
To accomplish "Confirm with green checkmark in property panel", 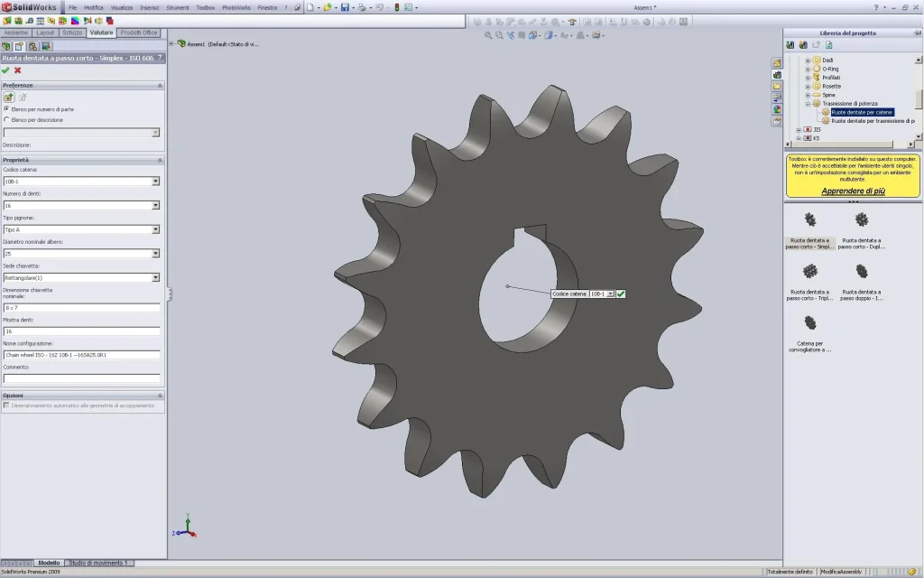I will point(6,70).
